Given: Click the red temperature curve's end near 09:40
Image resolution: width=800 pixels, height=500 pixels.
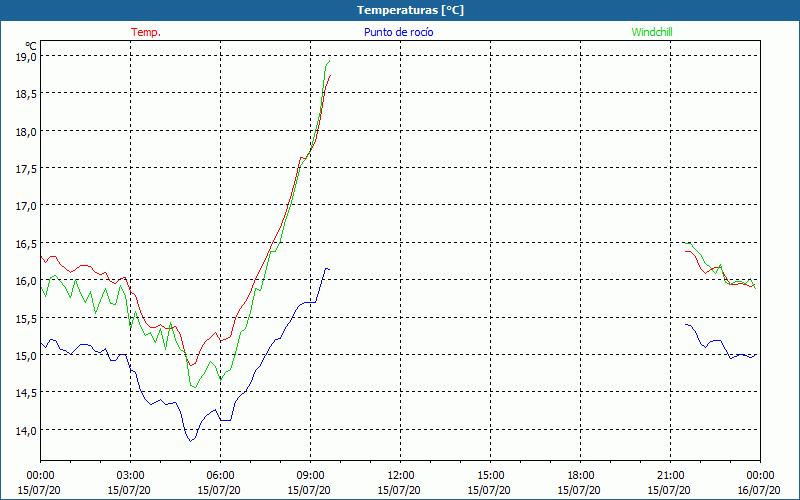Looking at the screenshot, I should (x=331, y=76).
